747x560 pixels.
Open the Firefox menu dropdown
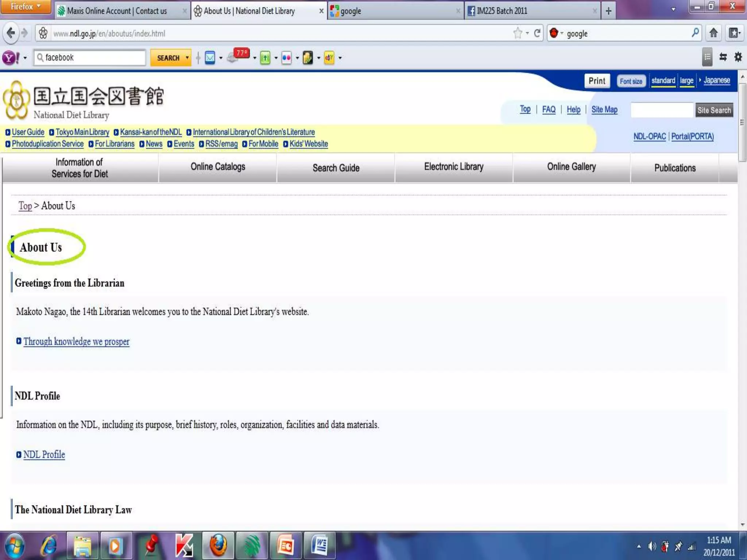(26, 7)
